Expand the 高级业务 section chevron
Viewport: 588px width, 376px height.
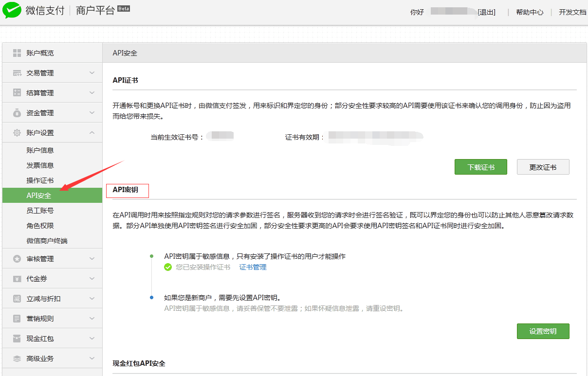(92, 358)
